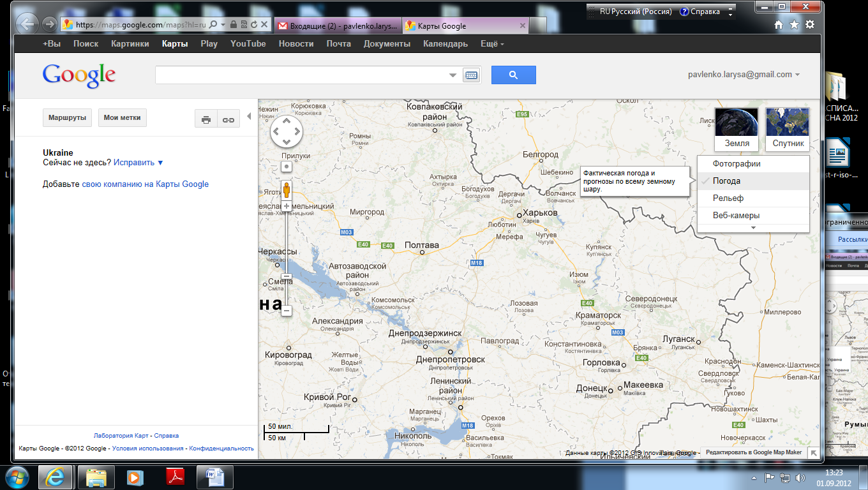Open Конфиденциальность link

[x=221, y=449]
